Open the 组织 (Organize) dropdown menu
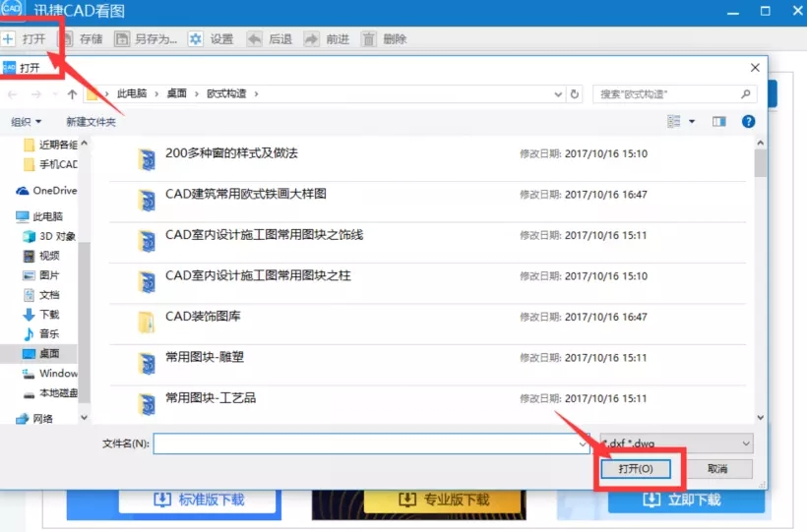The image size is (807, 532). (27, 122)
